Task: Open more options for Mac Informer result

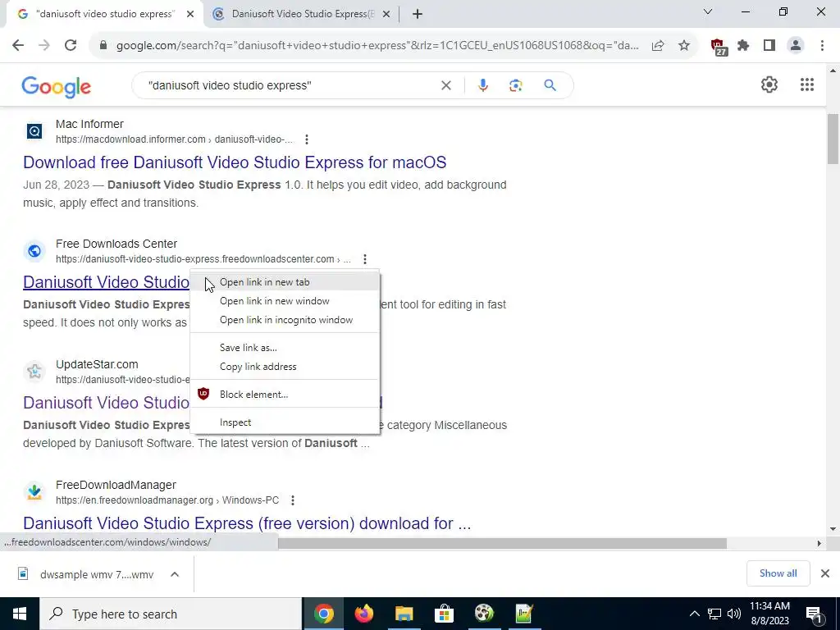Action: 307,139
